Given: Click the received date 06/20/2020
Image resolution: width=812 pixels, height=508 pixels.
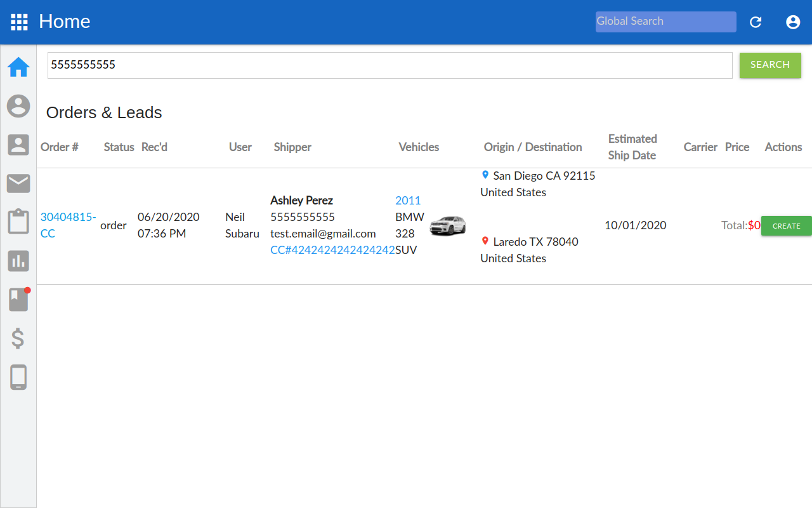Looking at the screenshot, I should [x=169, y=217].
